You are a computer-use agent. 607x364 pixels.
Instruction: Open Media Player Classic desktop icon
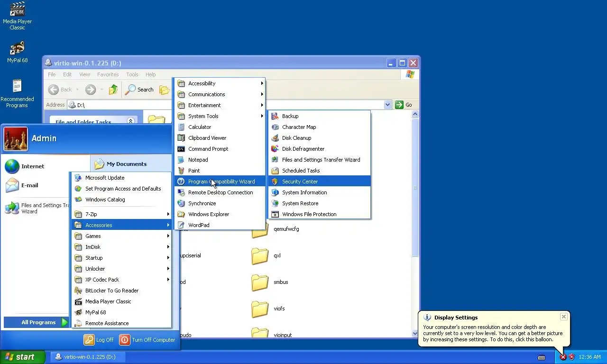[17, 16]
